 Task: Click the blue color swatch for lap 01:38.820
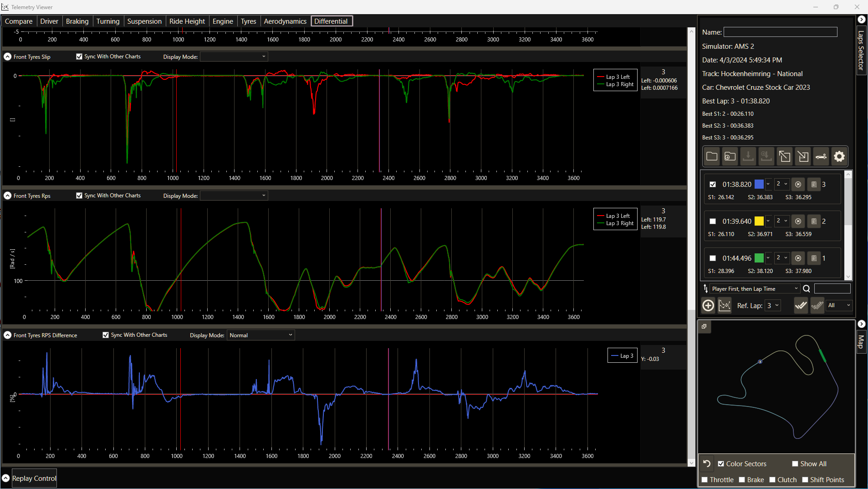click(759, 185)
